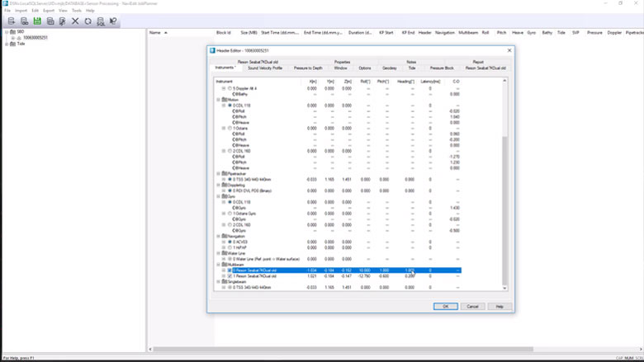This screenshot has width=644, height=362.
Task: Click the SBD database icon in tree
Action: coord(12,31)
